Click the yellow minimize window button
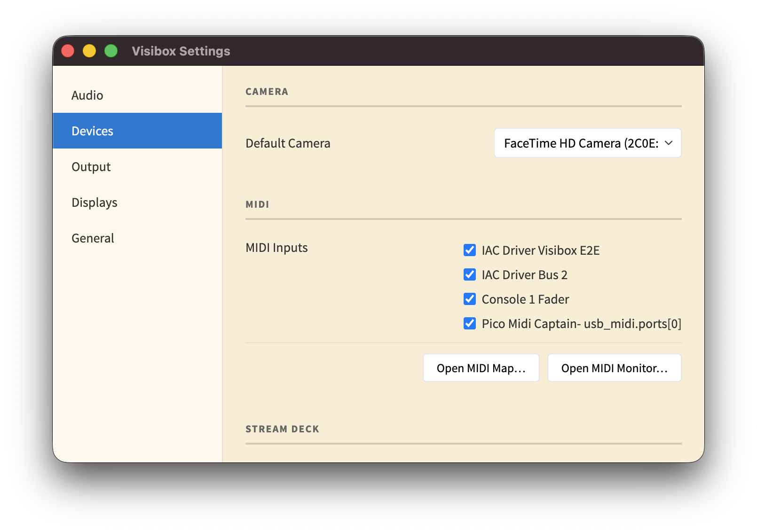 click(x=89, y=50)
